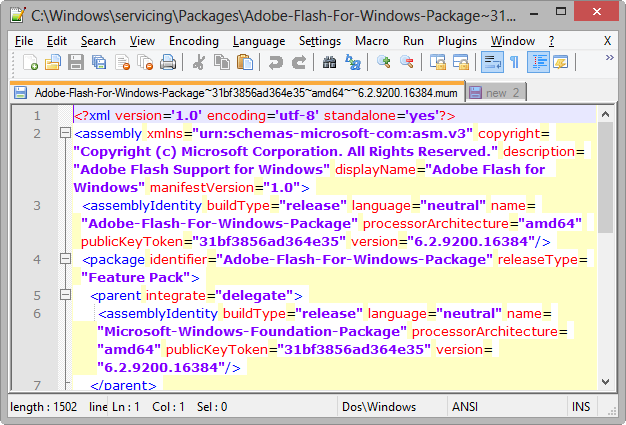Click the Ln : 1 status text

[x=126, y=407]
